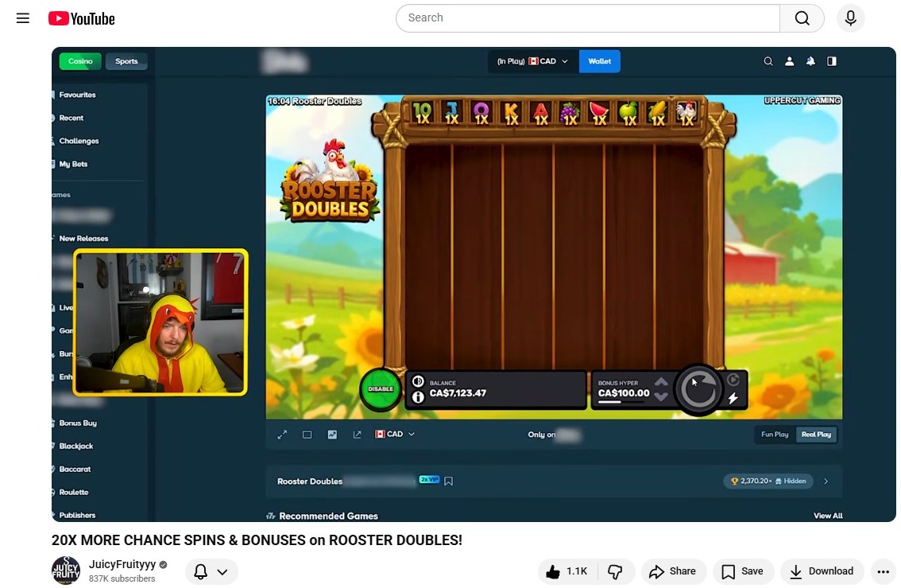Click the rooster 1x multiplier symbol
The height and width of the screenshot is (588, 901).
click(x=686, y=113)
